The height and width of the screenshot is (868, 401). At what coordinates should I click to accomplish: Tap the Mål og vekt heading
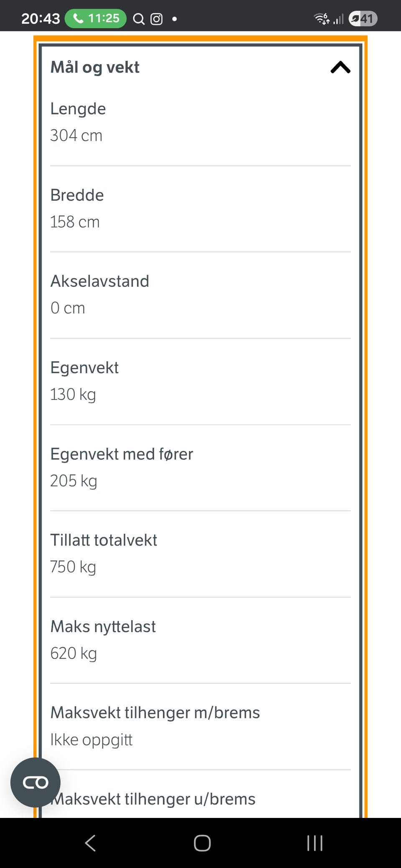95,67
